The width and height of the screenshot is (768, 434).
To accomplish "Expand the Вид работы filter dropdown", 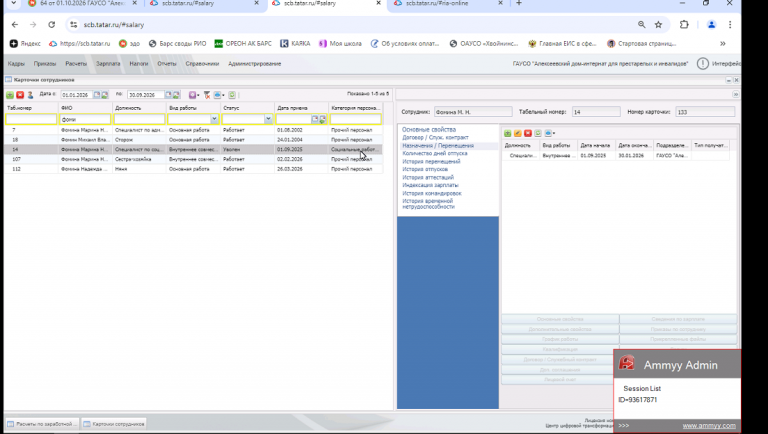I will click(x=214, y=119).
